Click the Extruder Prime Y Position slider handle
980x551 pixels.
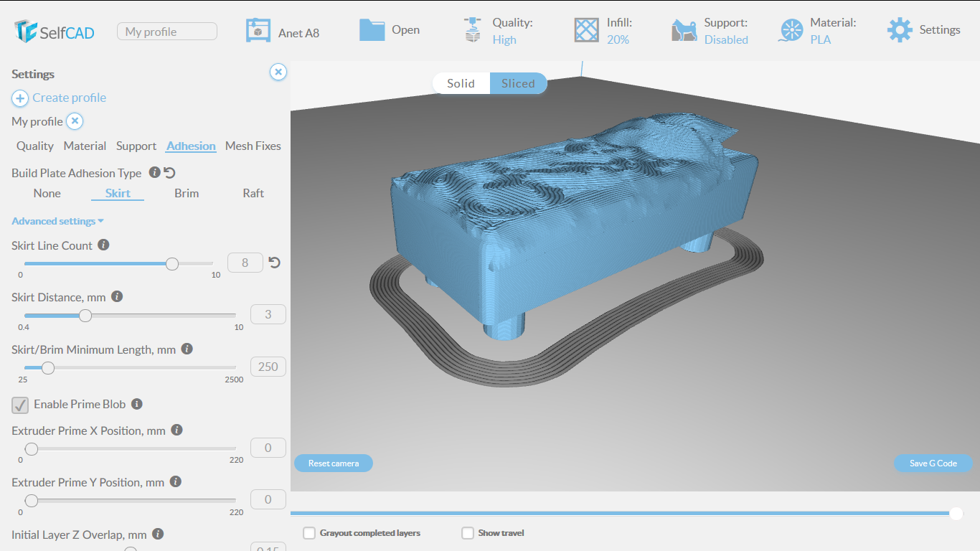[x=32, y=501]
